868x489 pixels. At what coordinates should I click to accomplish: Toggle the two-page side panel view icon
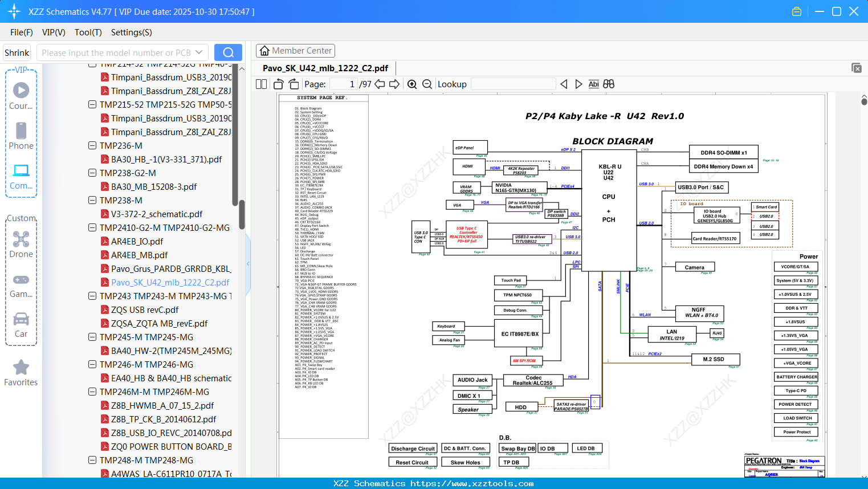coord(262,84)
